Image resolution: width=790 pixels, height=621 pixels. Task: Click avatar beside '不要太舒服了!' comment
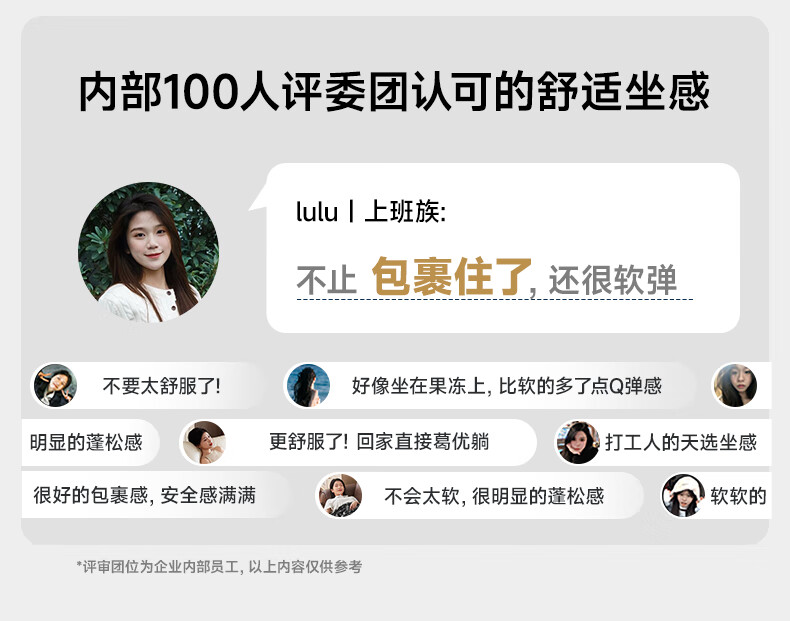pos(55,386)
